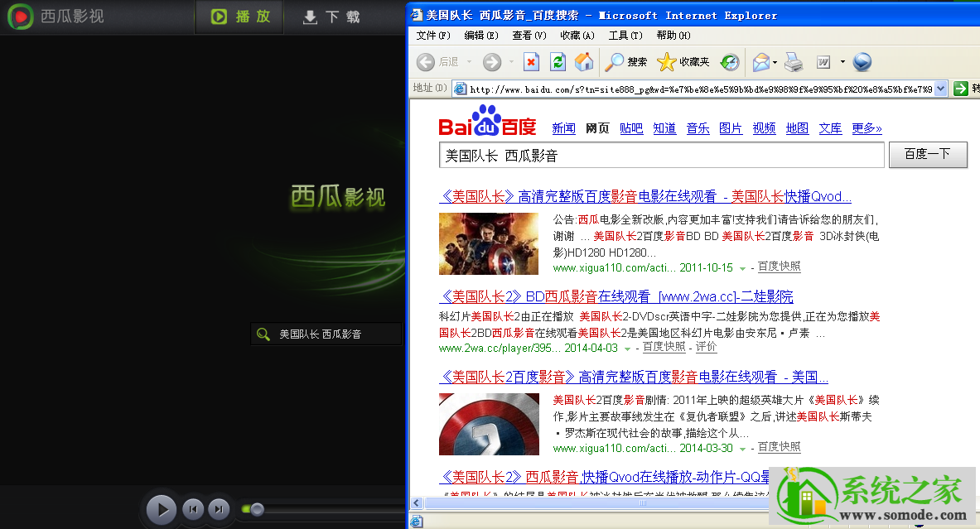The height and width of the screenshot is (529, 980).
Task: Open the 更多» link
Action: click(x=867, y=128)
